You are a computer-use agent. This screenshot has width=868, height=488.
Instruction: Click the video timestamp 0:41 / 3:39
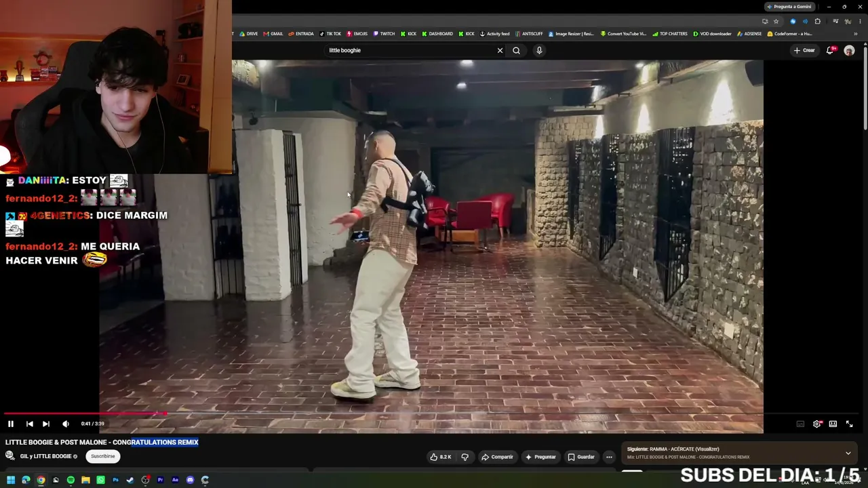coord(92,424)
